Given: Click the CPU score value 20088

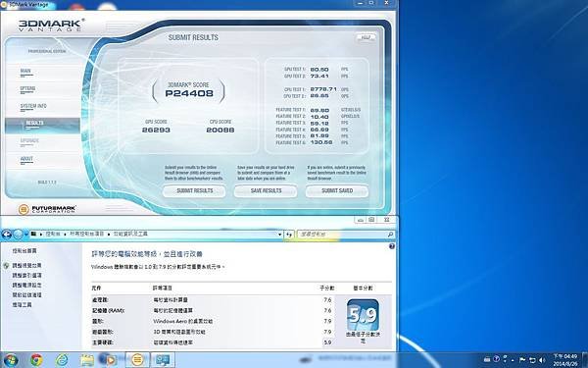Looking at the screenshot, I should [x=220, y=130].
